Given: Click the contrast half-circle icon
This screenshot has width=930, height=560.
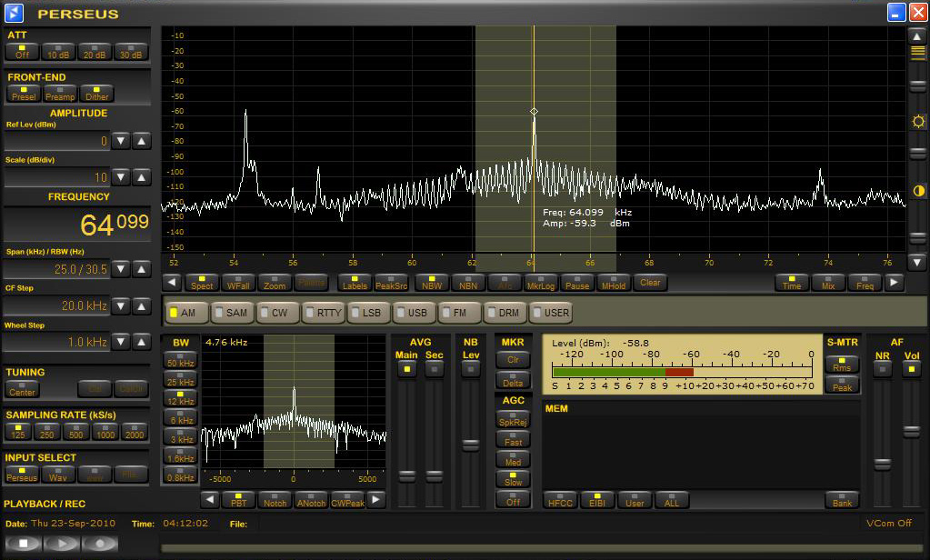Looking at the screenshot, I should [918, 192].
